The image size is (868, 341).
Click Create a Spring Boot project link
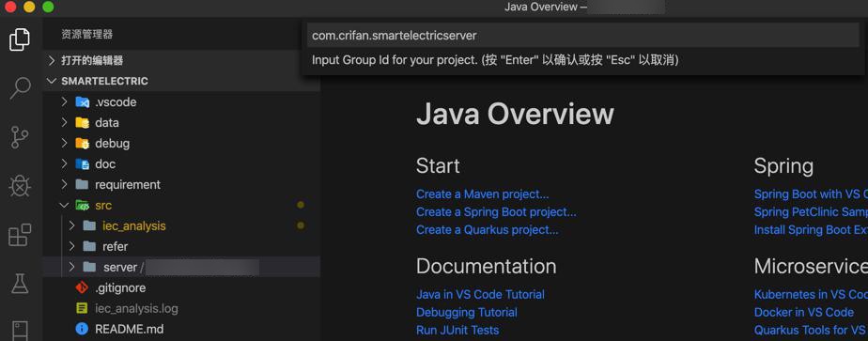click(x=496, y=212)
